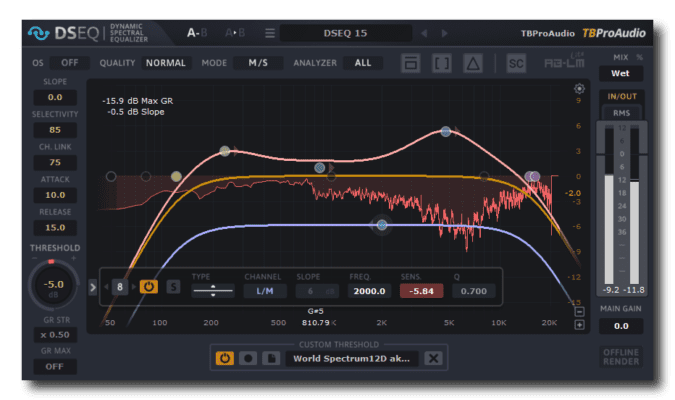Click the display layout square icon
This screenshot has height=400, width=675.
point(410,63)
